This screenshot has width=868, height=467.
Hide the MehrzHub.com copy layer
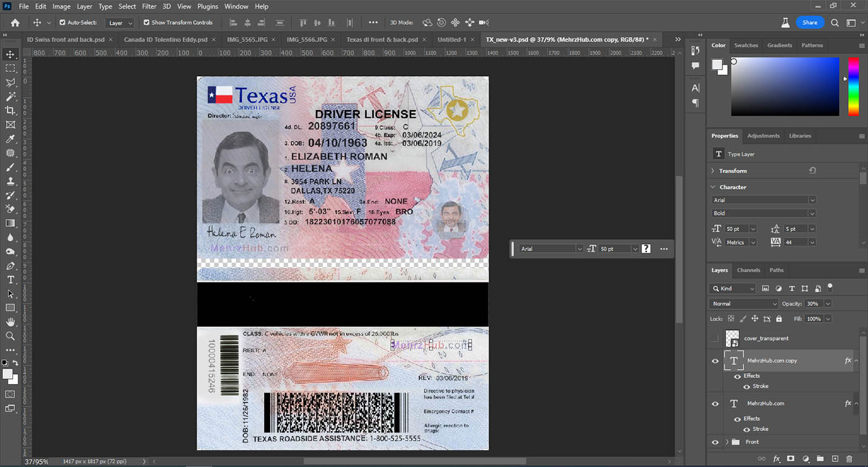[715, 361]
